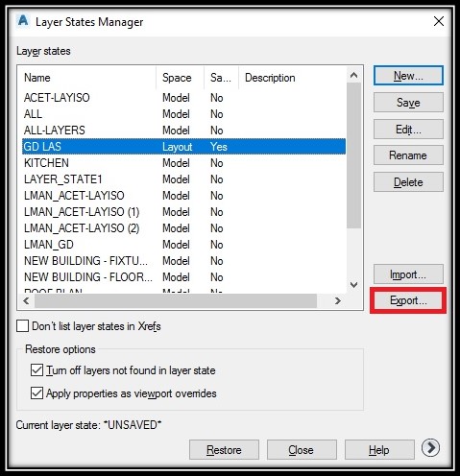Click the Description column header
Viewport: 460px width, 476px height.
click(292, 78)
